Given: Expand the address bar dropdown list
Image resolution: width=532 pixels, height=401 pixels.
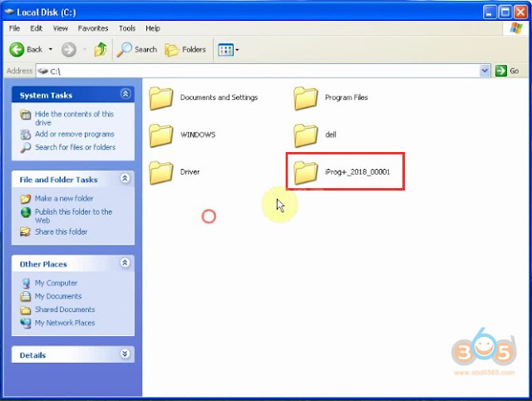Looking at the screenshot, I should 485,71.
